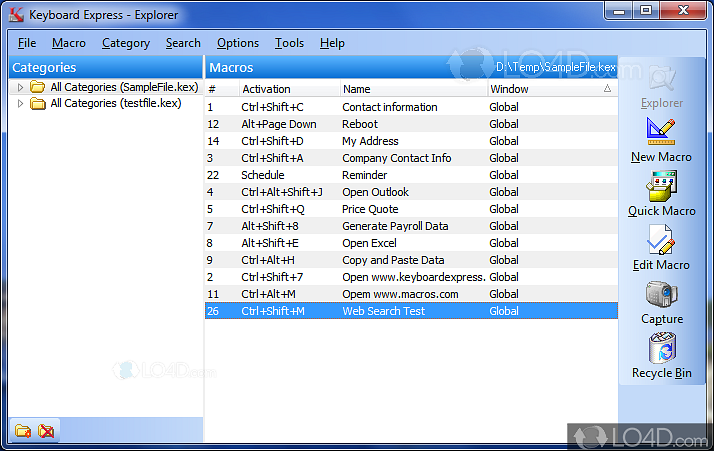Sort by the # column header
This screenshot has height=451, width=714.
(x=222, y=89)
